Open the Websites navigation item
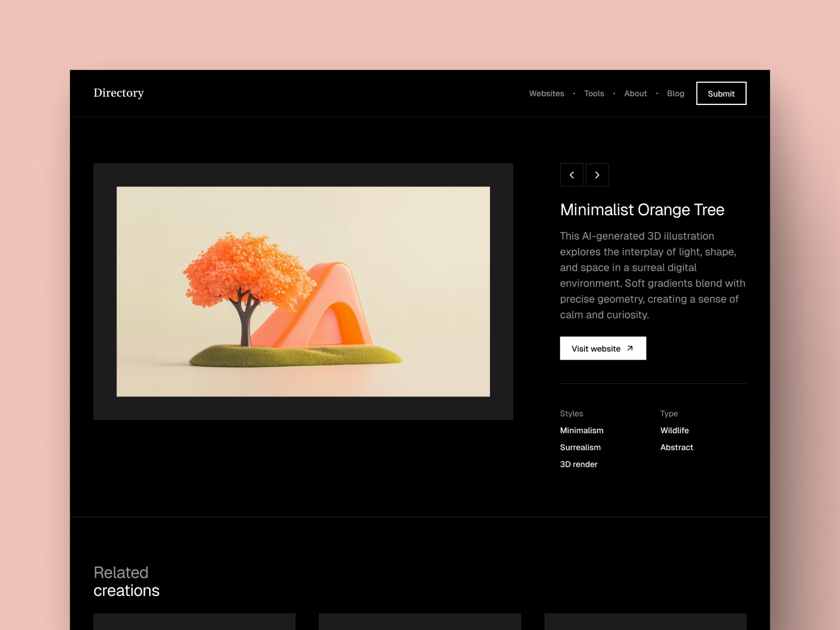Viewport: 840px width, 630px height. tap(547, 93)
